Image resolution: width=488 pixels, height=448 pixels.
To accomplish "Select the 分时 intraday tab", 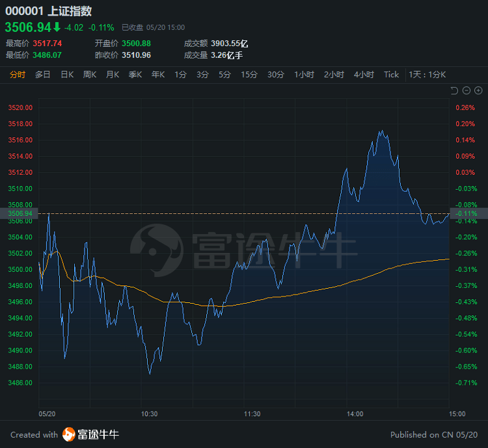I will (x=18, y=75).
